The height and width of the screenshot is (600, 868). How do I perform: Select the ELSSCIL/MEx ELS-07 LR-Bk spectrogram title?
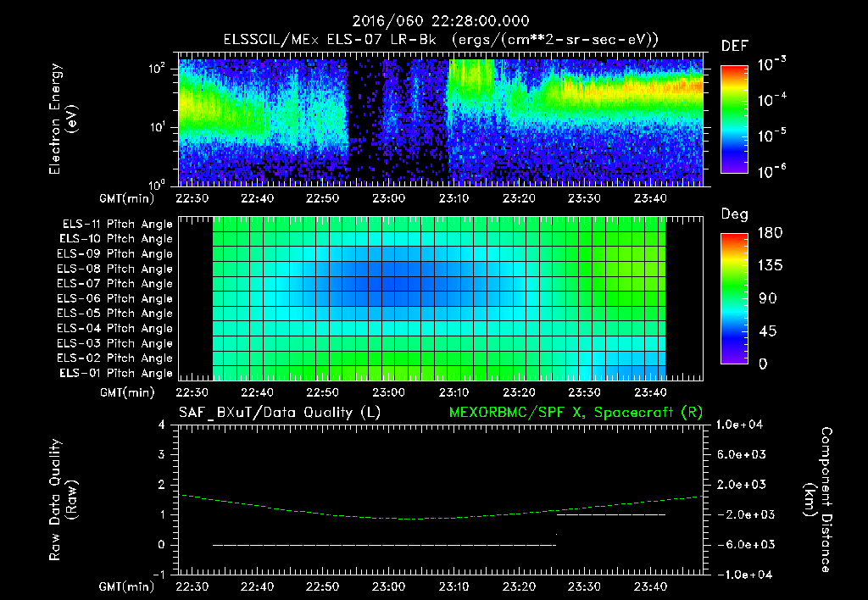(441, 40)
